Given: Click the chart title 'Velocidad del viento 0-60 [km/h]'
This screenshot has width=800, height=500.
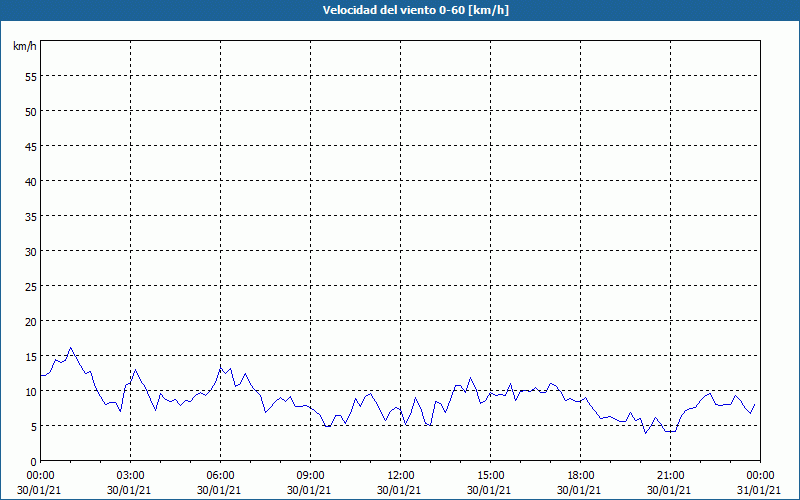Looking at the screenshot, I should point(400,11).
